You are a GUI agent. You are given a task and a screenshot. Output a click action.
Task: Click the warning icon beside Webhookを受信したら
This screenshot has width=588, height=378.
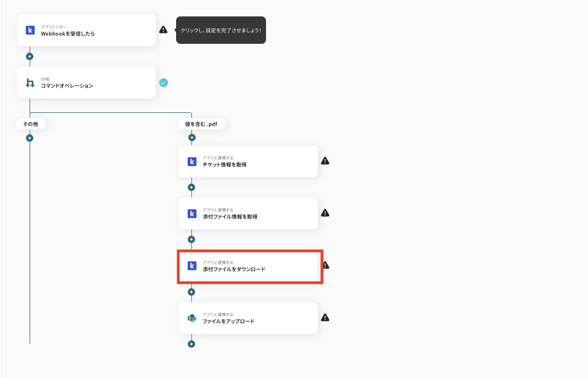point(163,30)
